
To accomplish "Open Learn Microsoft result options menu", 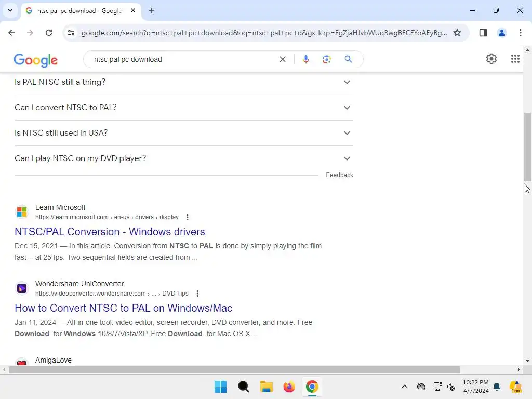I will tap(187, 217).
